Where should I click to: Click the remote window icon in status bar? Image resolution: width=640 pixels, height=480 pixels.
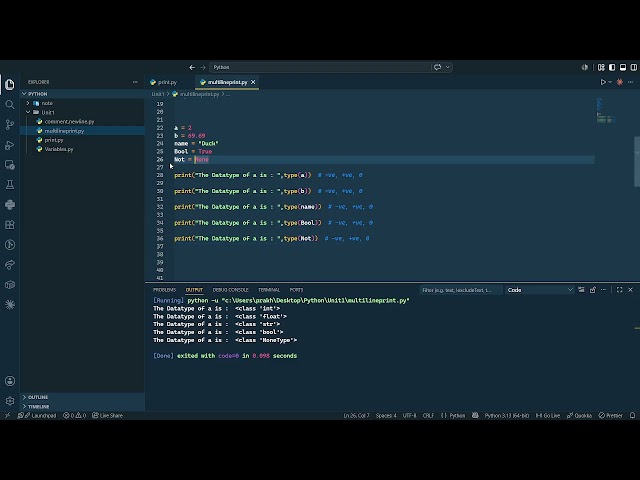(x=7, y=416)
